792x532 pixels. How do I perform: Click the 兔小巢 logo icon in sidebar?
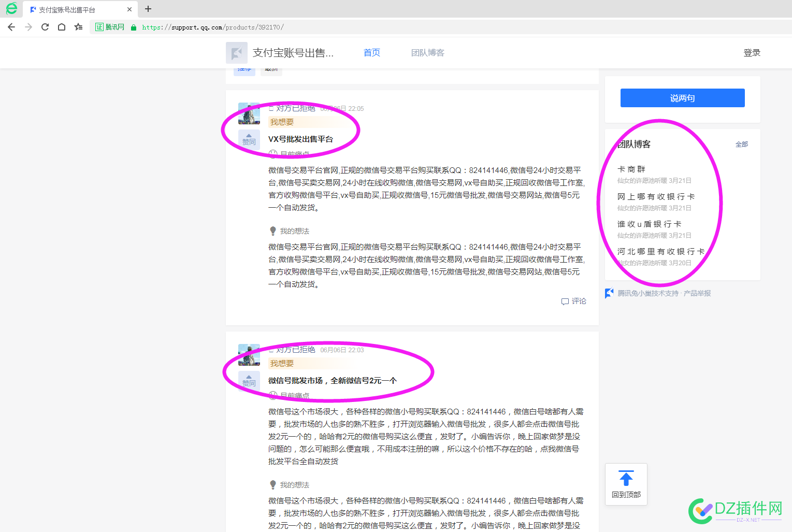(610, 293)
